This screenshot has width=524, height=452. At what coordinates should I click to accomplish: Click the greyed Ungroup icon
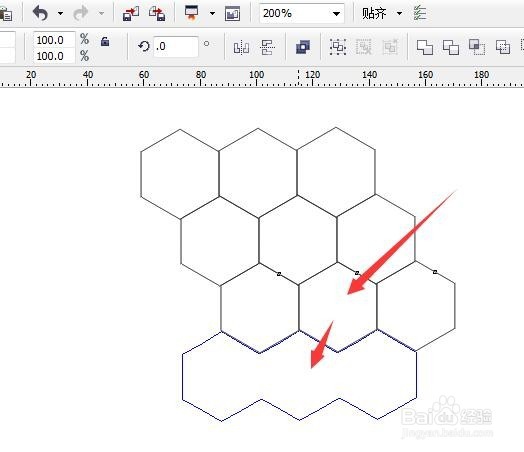pyautogui.click(x=364, y=47)
